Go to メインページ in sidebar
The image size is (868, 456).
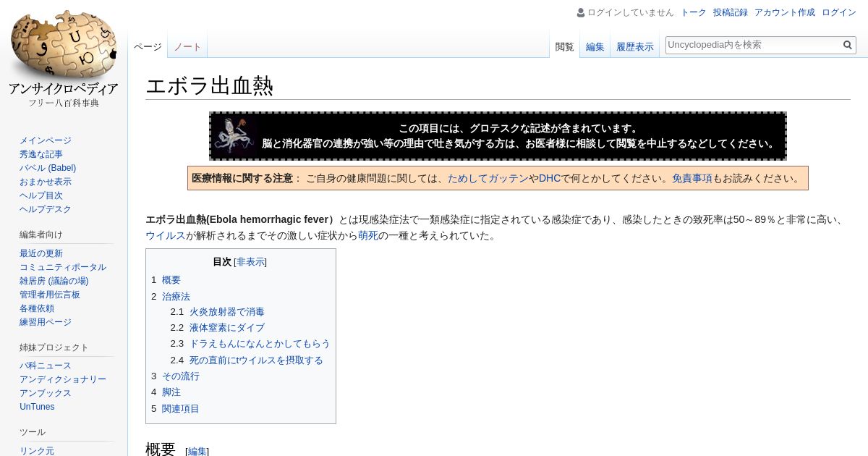tap(46, 140)
